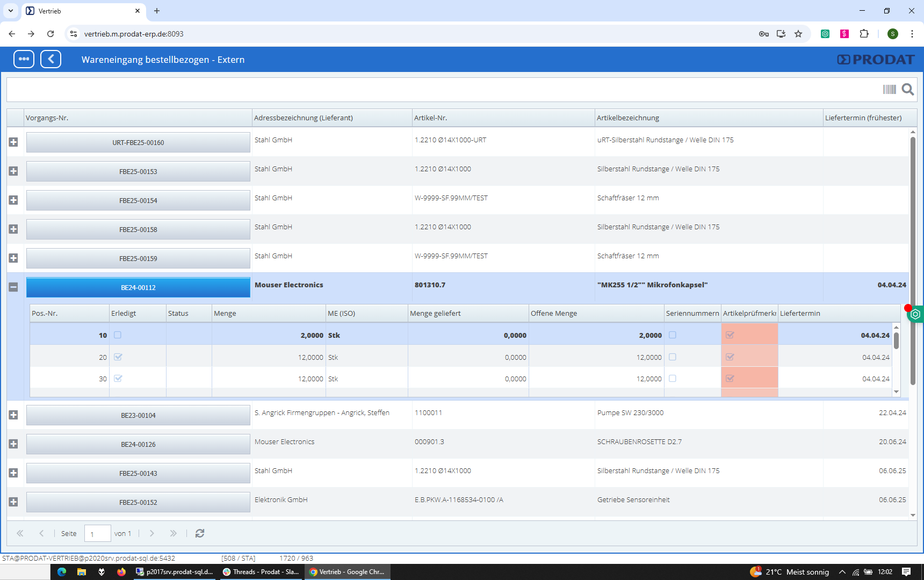Image resolution: width=924 pixels, height=580 pixels.
Task: Check Seriennummern box for position 30
Action: coord(673,379)
